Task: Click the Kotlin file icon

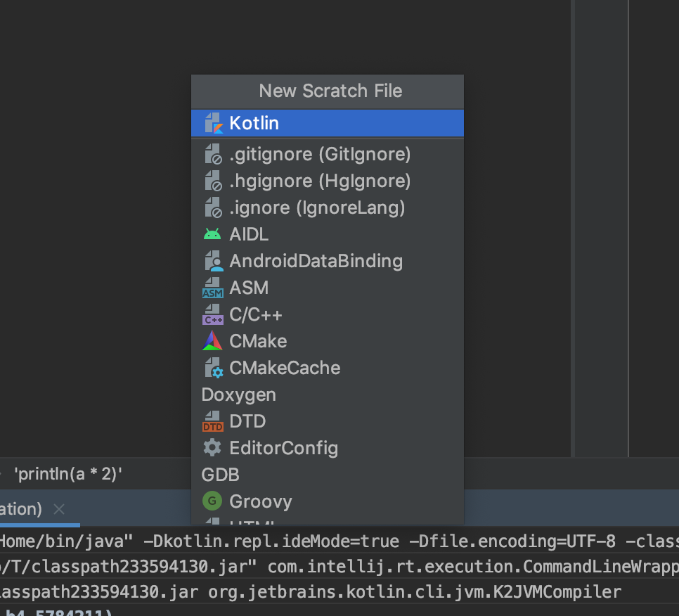Action: (214, 124)
